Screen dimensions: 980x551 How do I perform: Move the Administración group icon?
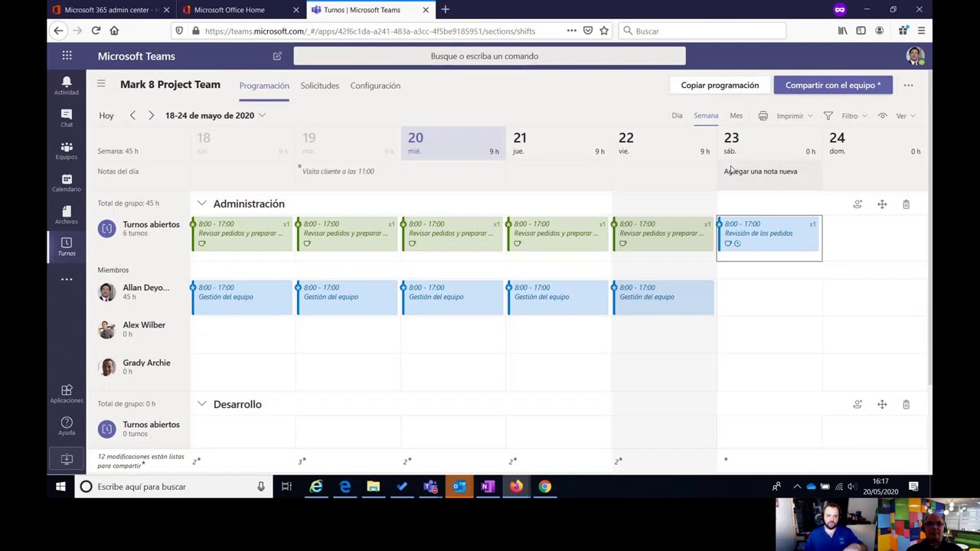pos(882,204)
